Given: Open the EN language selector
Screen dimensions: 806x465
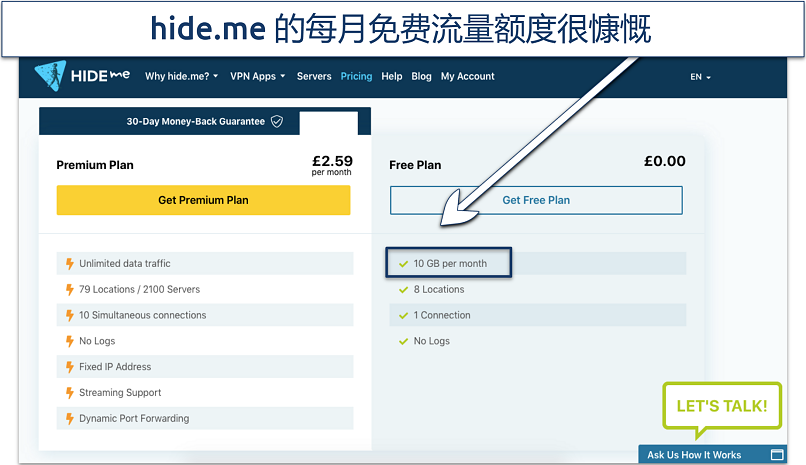Looking at the screenshot, I should tap(700, 77).
